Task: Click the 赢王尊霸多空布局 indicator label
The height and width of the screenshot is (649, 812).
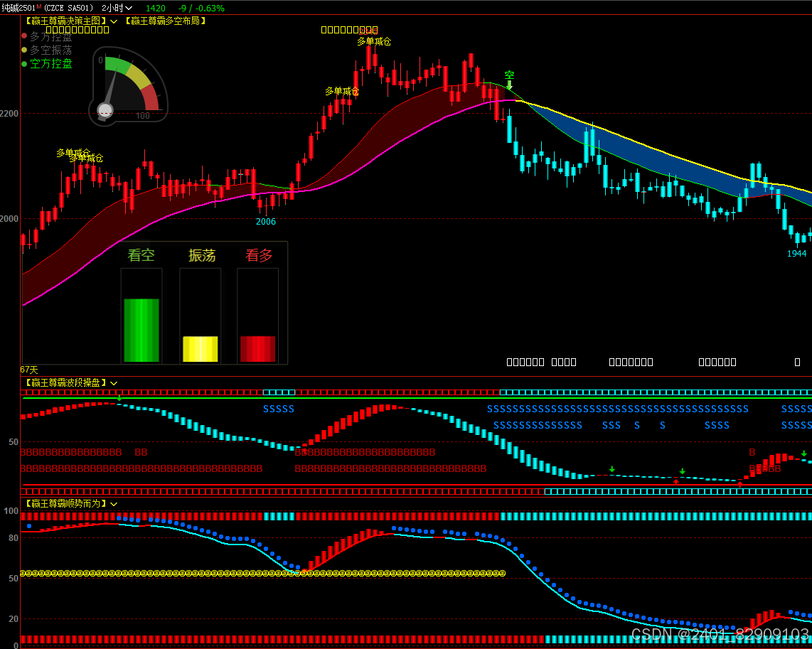Action: click(x=166, y=21)
